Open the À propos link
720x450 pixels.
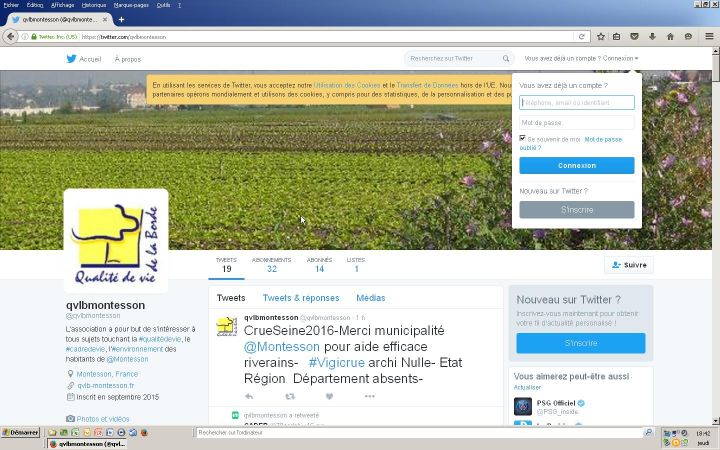click(x=128, y=59)
